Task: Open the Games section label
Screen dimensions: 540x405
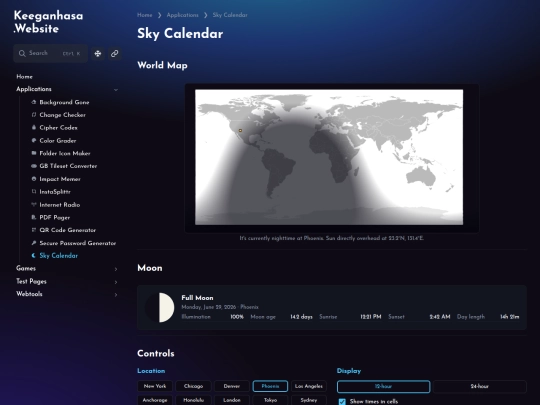Action: (x=26, y=268)
